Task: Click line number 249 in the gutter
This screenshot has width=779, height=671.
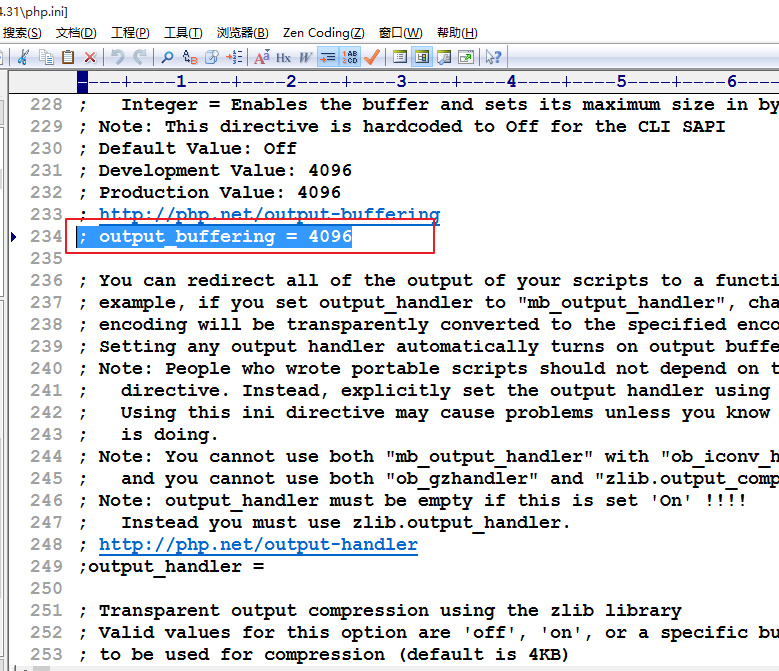Action: (x=45, y=566)
